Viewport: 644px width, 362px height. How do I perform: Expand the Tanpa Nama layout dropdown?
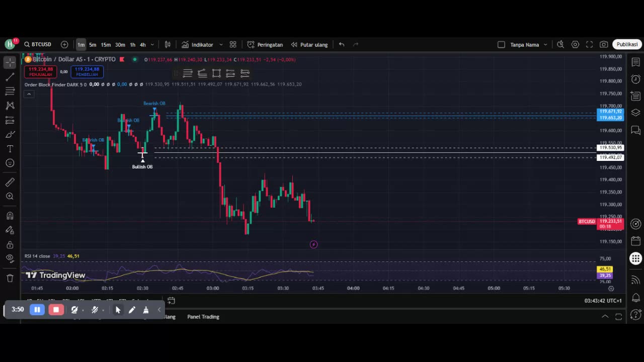pyautogui.click(x=545, y=45)
